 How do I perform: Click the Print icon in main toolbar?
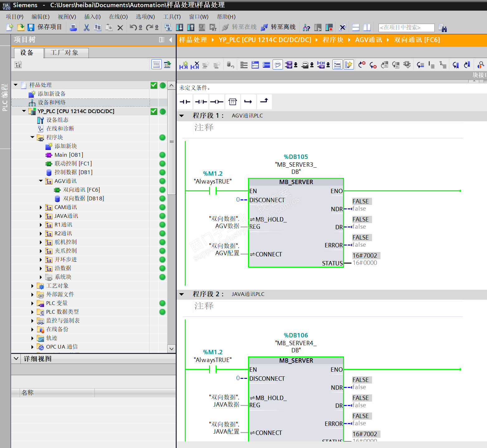(73, 28)
